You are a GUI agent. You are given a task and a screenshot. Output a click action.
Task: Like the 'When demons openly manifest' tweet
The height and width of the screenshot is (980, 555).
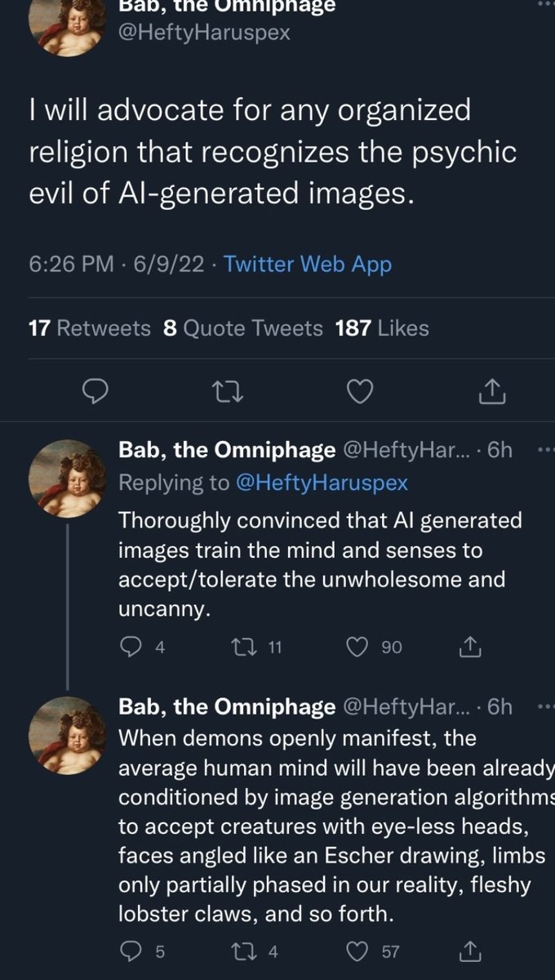(x=357, y=951)
